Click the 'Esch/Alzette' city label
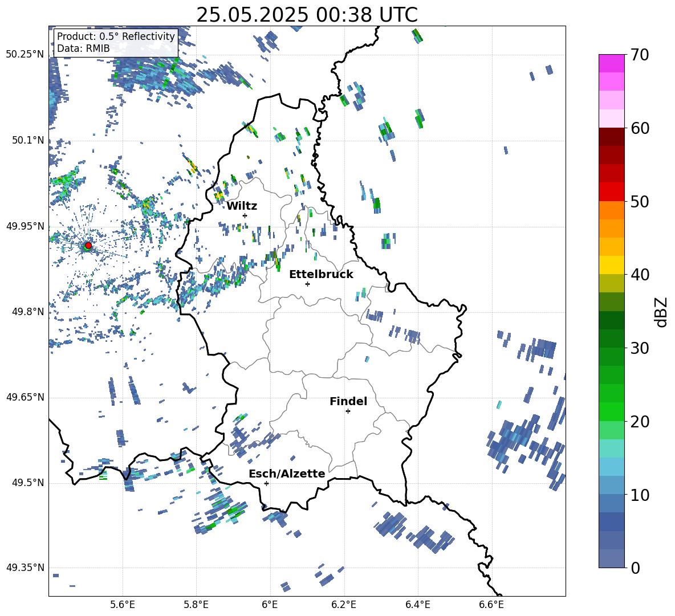Screen dimensions: 675x616 (x=287, y=474)
